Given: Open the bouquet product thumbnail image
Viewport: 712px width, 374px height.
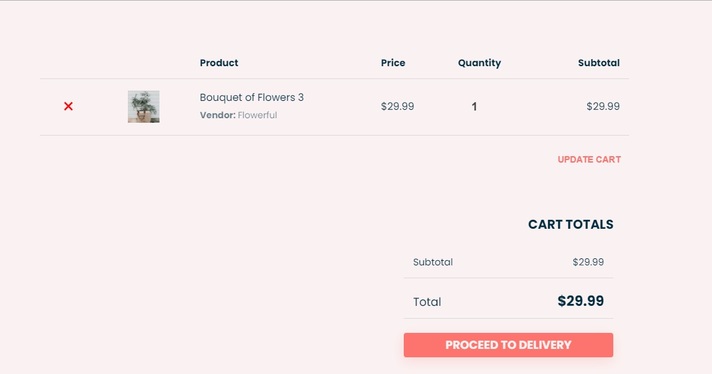Looking at the screenshot, I should tap(143, 107).
